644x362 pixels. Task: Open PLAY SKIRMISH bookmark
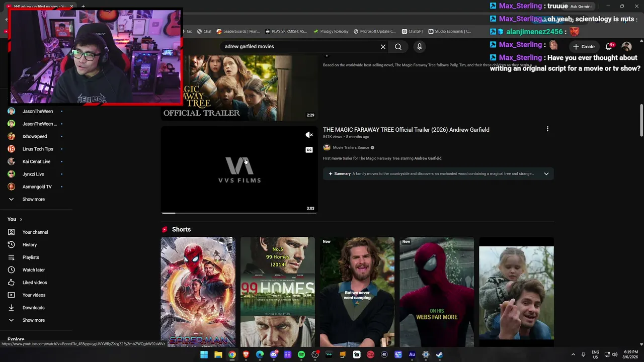pos(285,31)
